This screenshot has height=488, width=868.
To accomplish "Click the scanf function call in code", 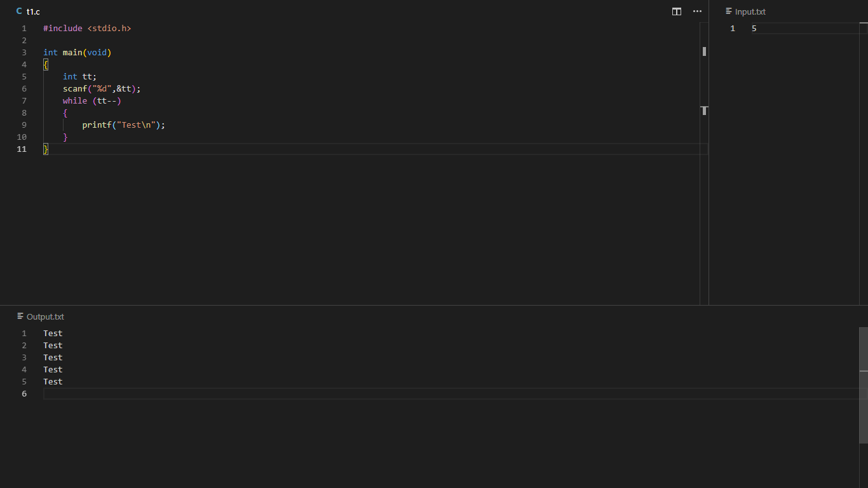I will [x=75, y=89].
